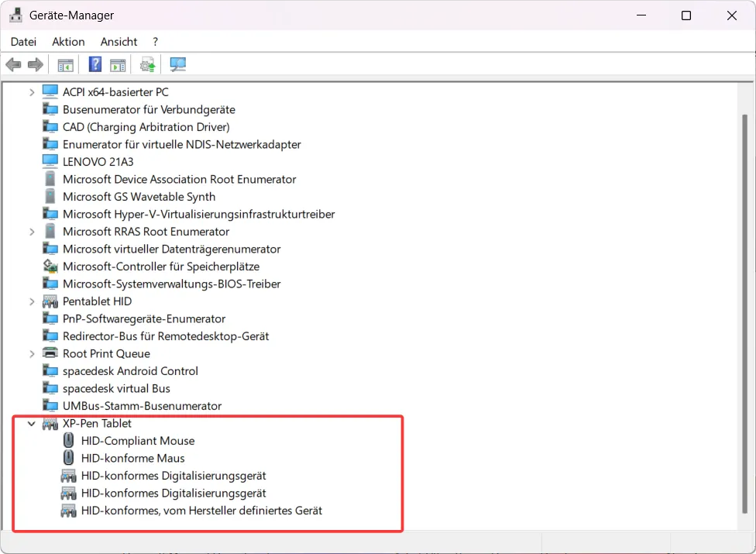Click the mouse icon of HID-Compliant Mouse
The width and height of the screenshot is (756, 554).
[68, 440]
